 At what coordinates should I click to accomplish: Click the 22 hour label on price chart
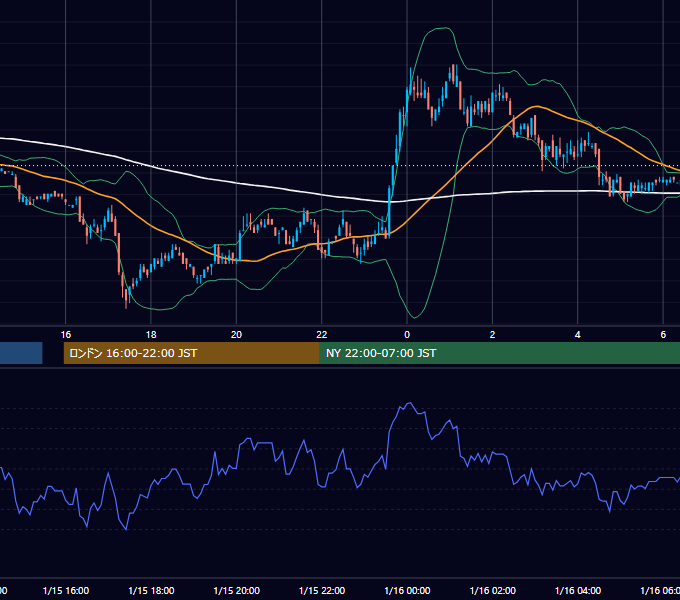[322, 335]
